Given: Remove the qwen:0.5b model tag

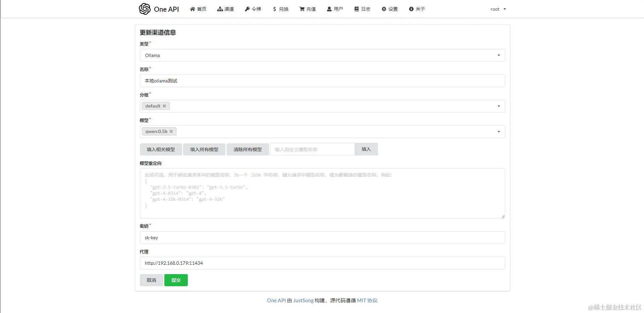Looking at the screenshot, I should tap(171, 131).
